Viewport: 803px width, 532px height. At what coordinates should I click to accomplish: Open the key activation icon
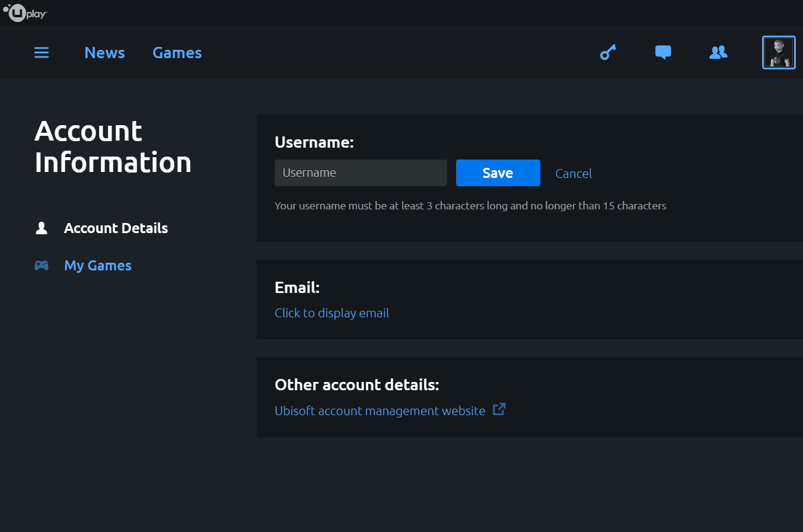[x=608, y=53]
